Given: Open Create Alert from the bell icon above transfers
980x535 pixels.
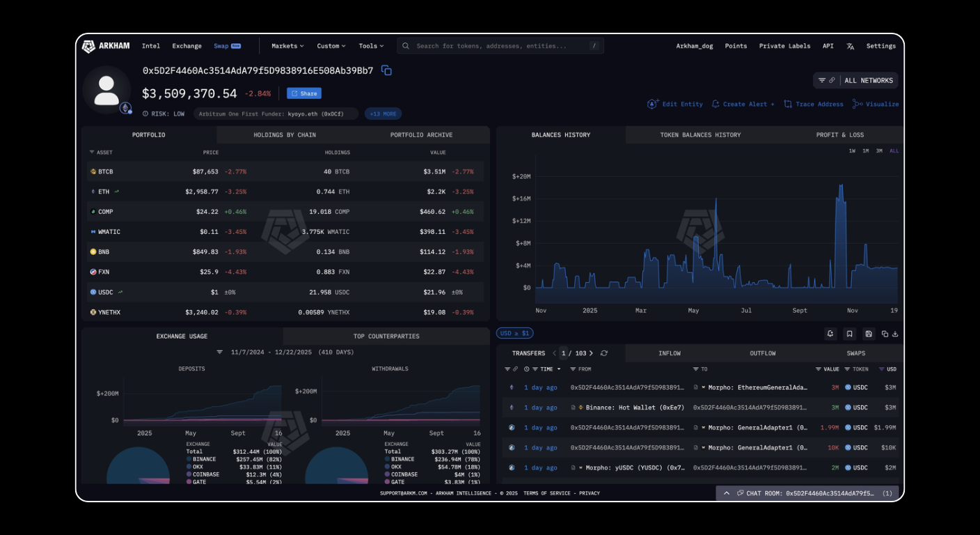Looking at the screenshot, I should 830,334.
